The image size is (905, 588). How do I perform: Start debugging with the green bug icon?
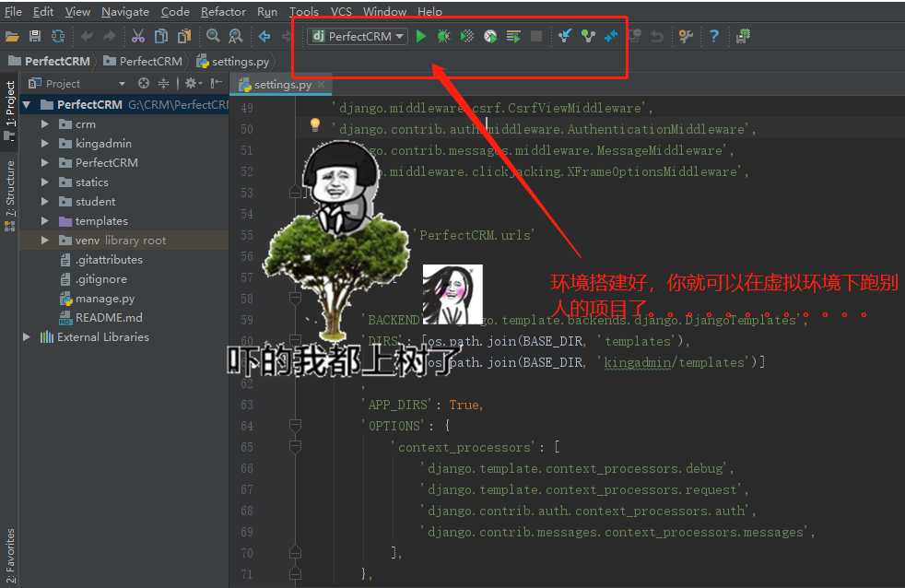443,36
